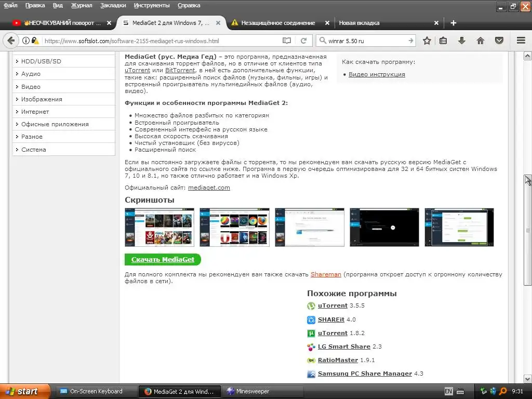The width and height of the screenshot is (532, 399).
Task: Click the address bar URL field
Action: (x=161, y=41)
